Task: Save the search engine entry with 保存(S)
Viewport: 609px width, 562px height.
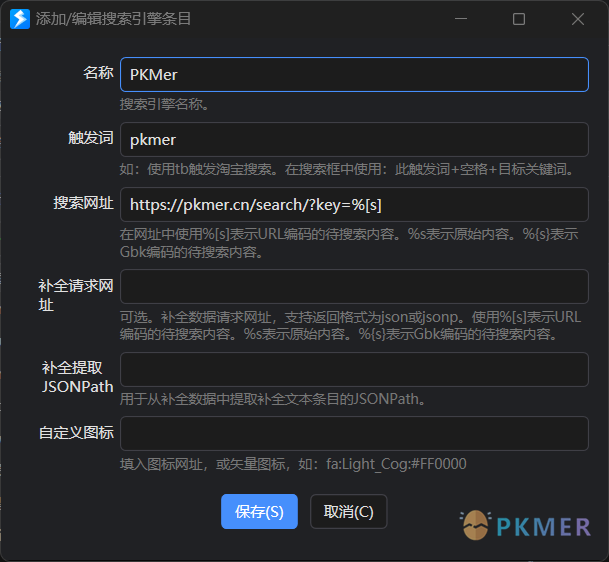Action: point(259,512)
